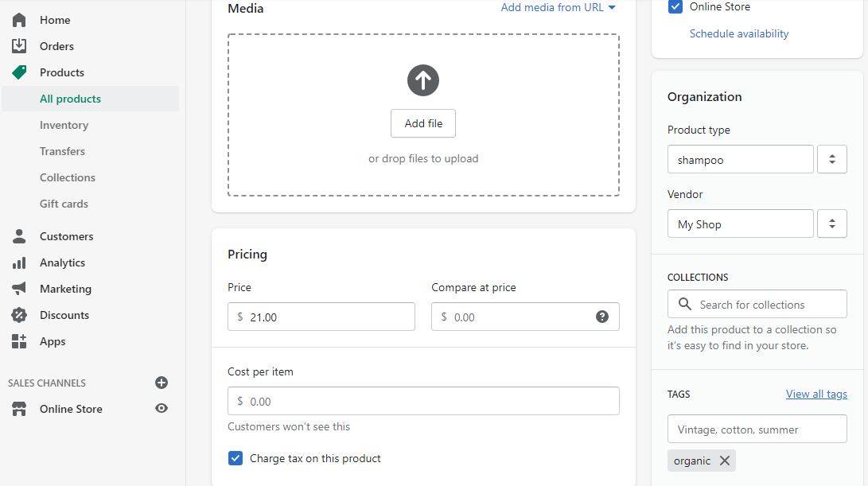Open the View all tags link
This screenshot has width=868, height=486.
coord(816,394)
